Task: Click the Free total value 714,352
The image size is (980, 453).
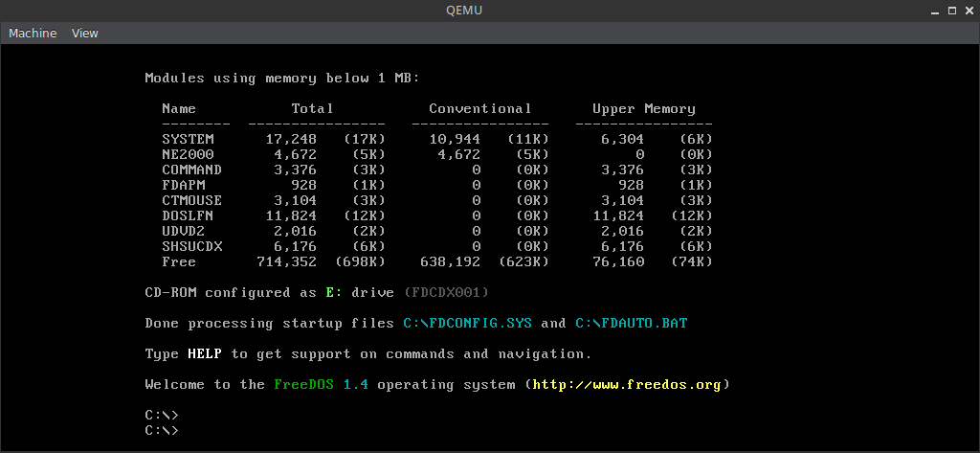Action: click(x=287, y=262)
